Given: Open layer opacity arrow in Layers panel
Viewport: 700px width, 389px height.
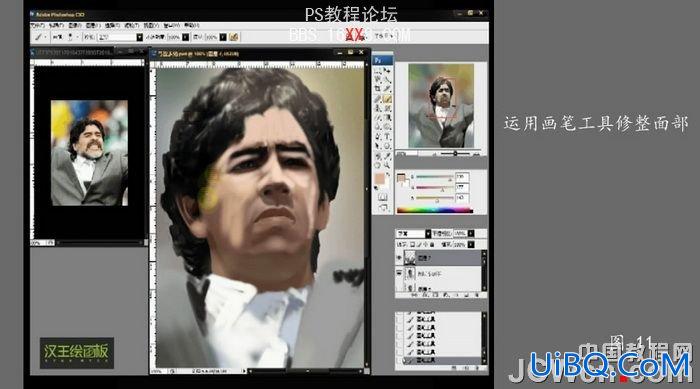Looking at the screenshot, I should (471, 234).
